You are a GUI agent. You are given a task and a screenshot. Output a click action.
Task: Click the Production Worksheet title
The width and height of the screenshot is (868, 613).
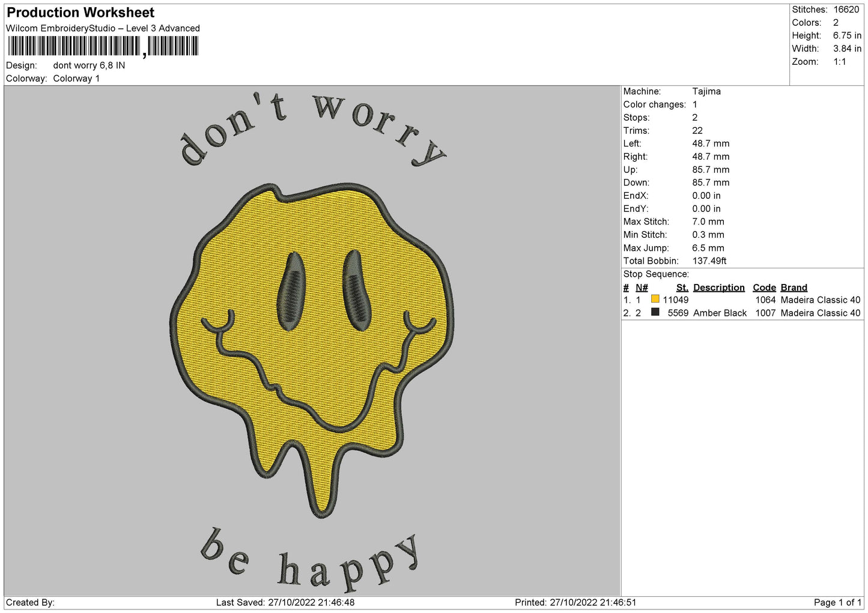[x=80, y=13]
